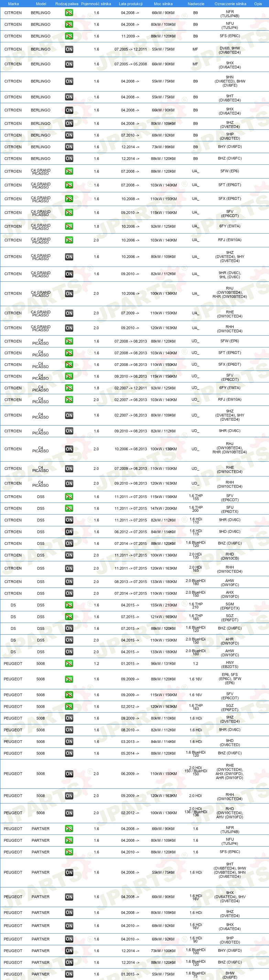The image size is (269, 980).
Task: Click ON icon in Peugeot Partner BHW (DV6FE) row
Action: tap(69, 974)
